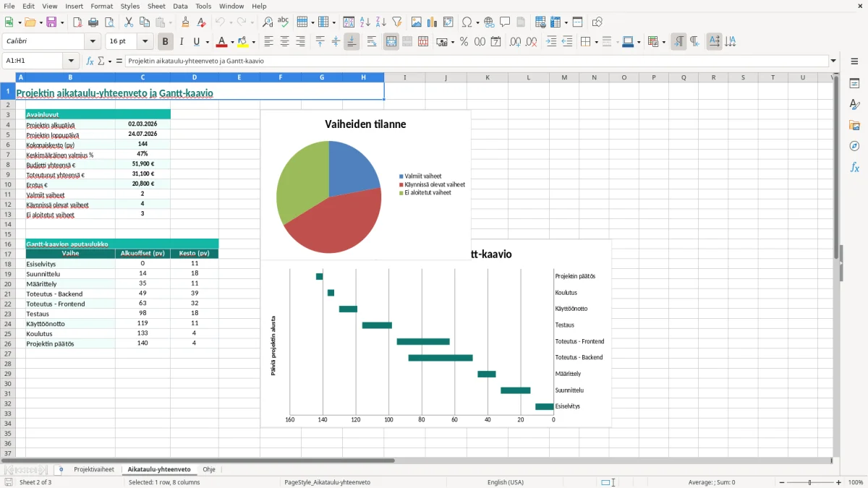Open Function Wizard fx icon
The width and height of the screenshot is (868, 488).
coord(90,61)
